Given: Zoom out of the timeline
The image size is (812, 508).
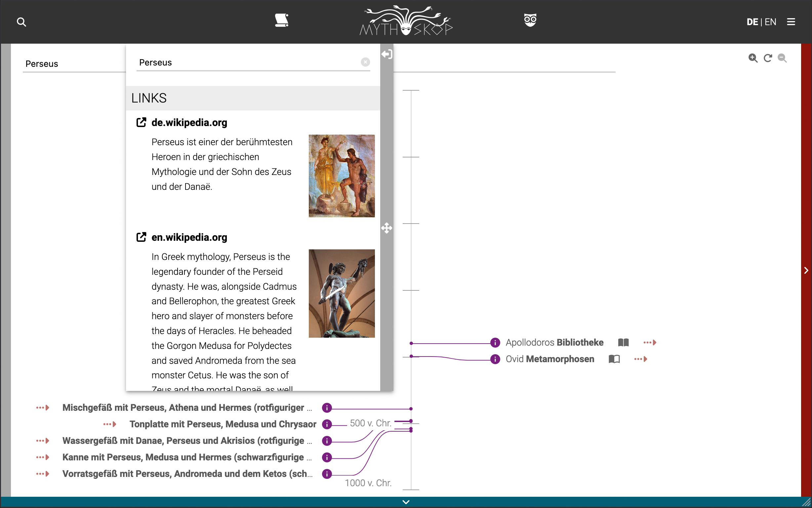Looking at the screenshot, I should click(x=782, y=58).
